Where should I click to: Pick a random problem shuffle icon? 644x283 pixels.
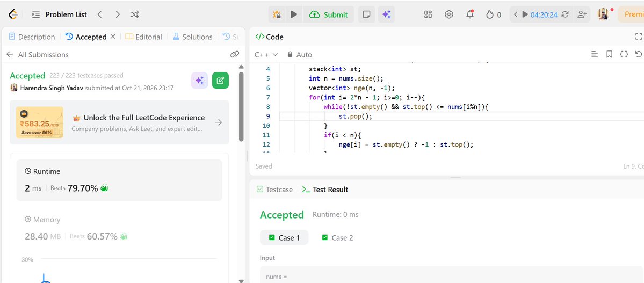pos(134,14)
